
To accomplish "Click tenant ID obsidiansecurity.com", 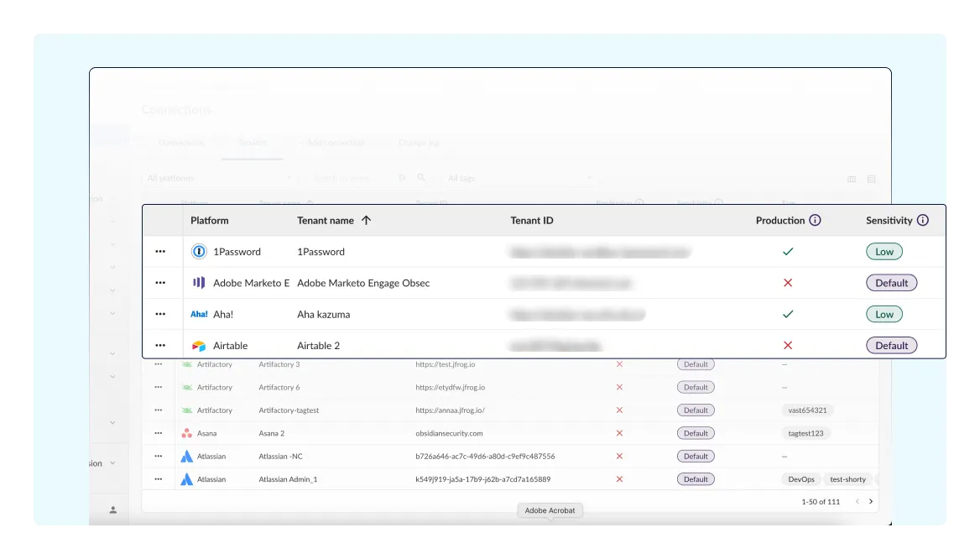I will [x=449, y=433].
